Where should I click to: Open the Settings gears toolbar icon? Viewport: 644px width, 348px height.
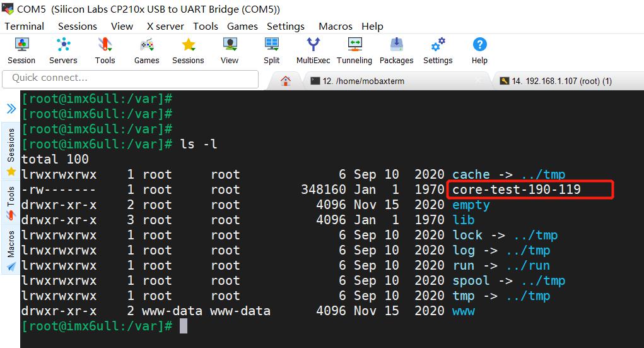point(438,51)
